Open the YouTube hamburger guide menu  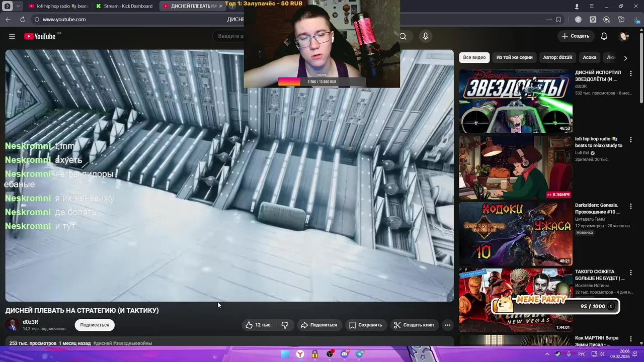click(12, 36)
